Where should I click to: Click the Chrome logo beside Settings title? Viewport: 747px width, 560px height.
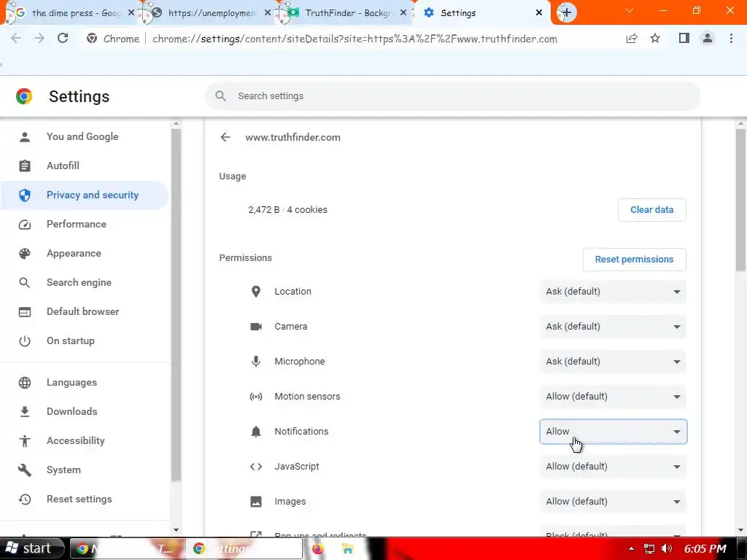coord(24,96)
